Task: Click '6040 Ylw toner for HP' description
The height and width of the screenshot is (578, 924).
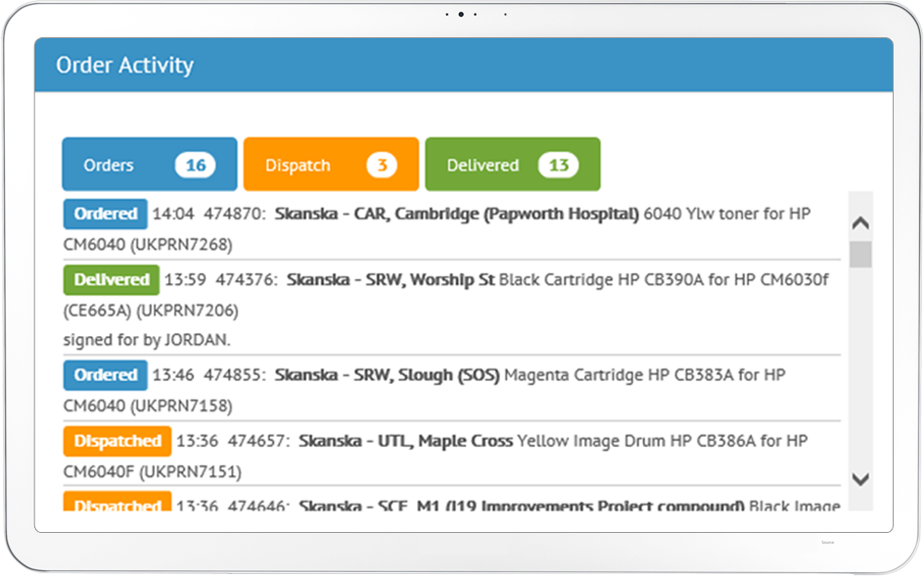Action: tap(727, 214)
